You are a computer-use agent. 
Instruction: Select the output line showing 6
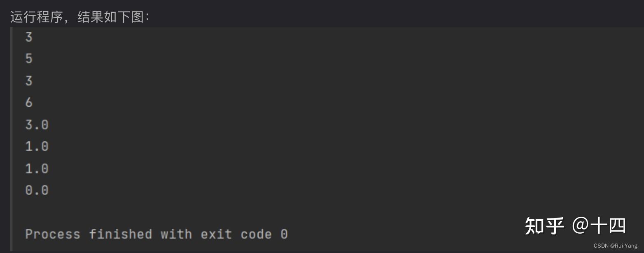[x=28, y=103]
